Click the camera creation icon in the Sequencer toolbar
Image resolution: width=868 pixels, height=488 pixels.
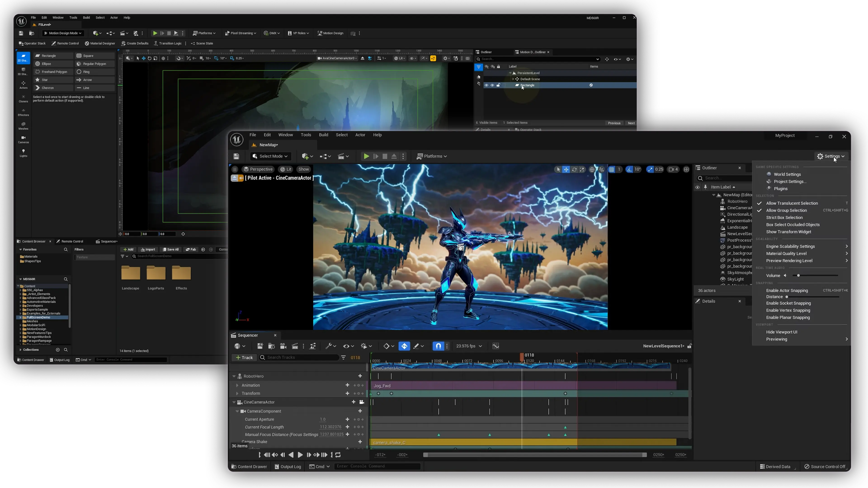pos(283,346)
